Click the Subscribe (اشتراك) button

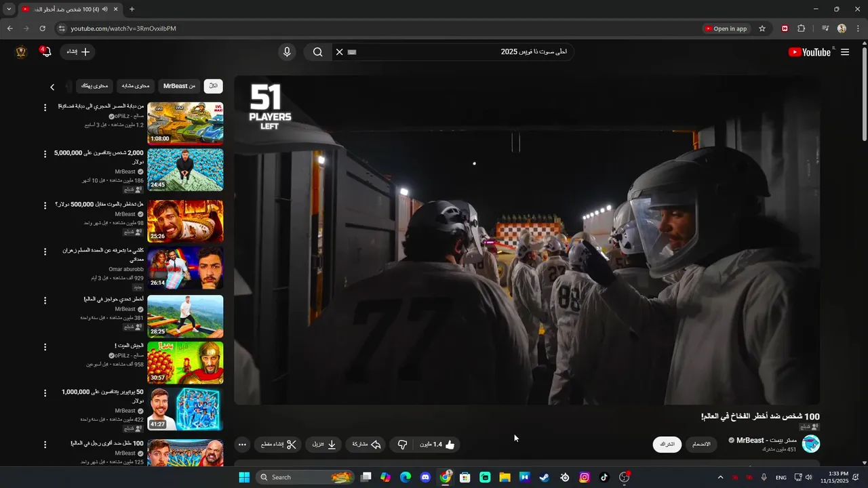point(667,445)
